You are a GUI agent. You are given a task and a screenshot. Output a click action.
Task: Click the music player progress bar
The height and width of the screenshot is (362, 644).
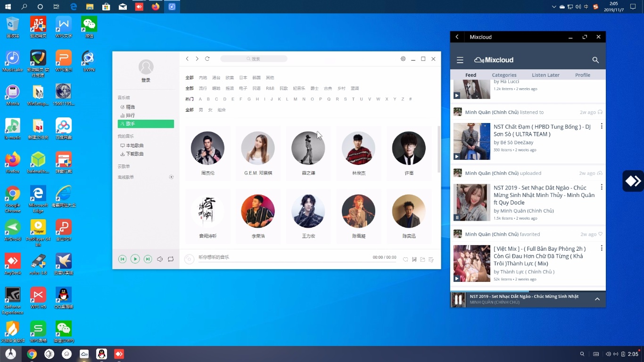(297, 262)
